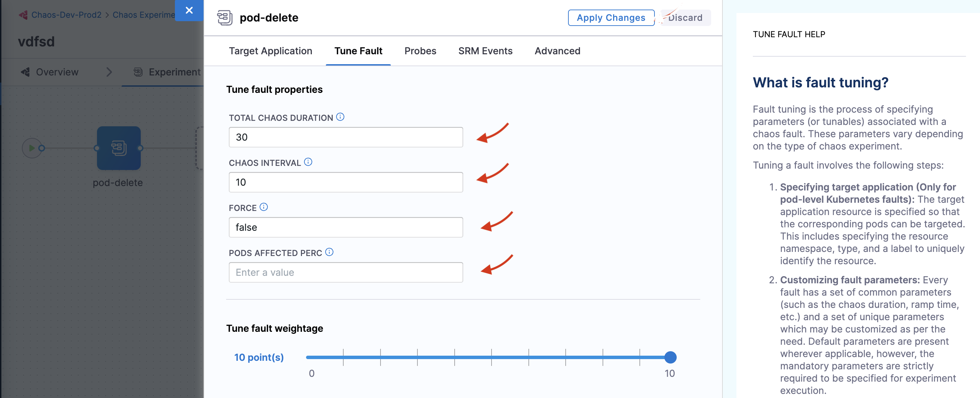Toggle the Force field value
Viewport: 980px width, 398px height.
[346, 227]
